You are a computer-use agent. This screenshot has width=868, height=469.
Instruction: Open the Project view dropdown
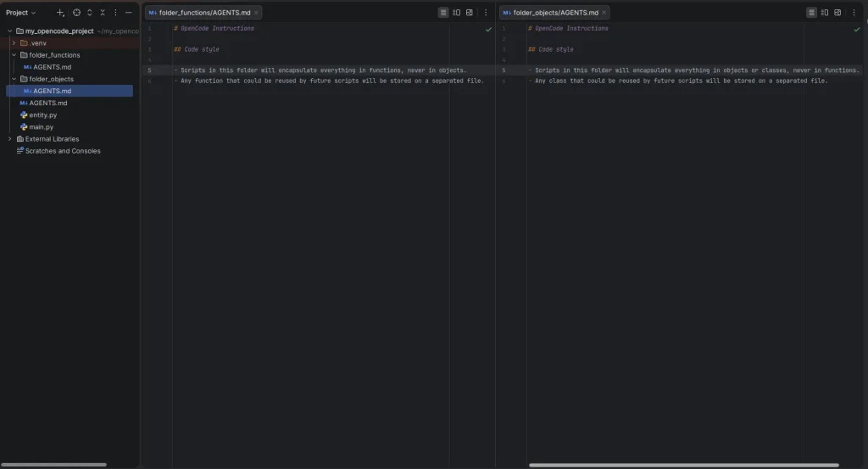click(20, 12)
